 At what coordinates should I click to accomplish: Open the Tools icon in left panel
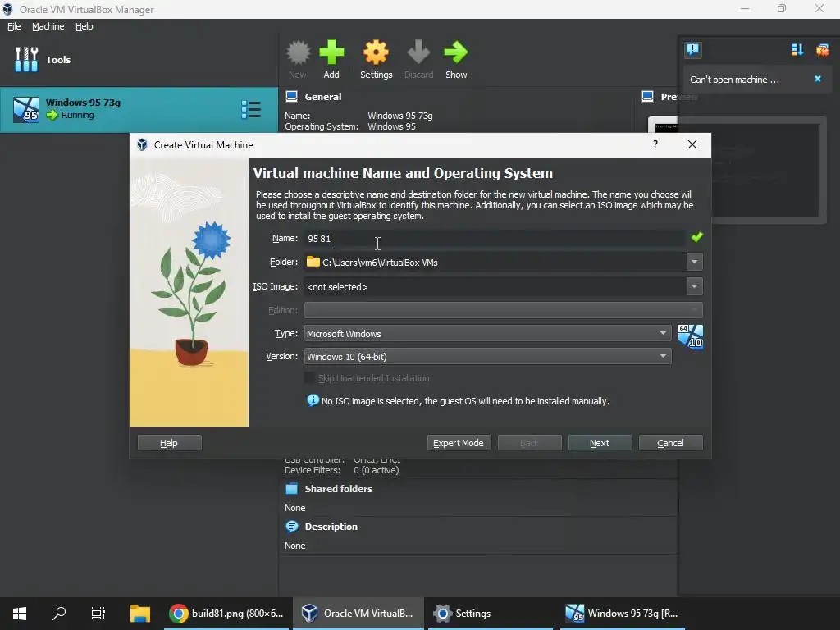coord(26,59)
